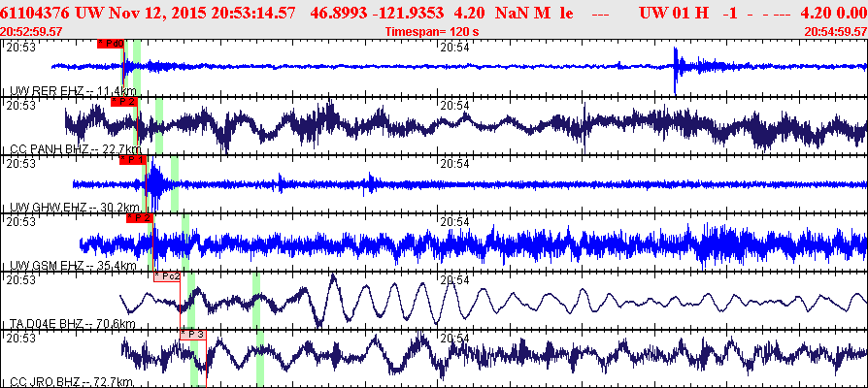This screenshot has width=868, height=388.
Task: Click the green predicted-arrival bar on PANH trace
Action: (x=159, y=126)
